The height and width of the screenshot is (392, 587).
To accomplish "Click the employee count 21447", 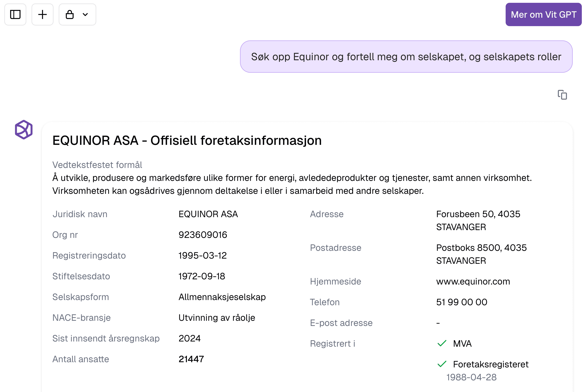I will point(191,359).
